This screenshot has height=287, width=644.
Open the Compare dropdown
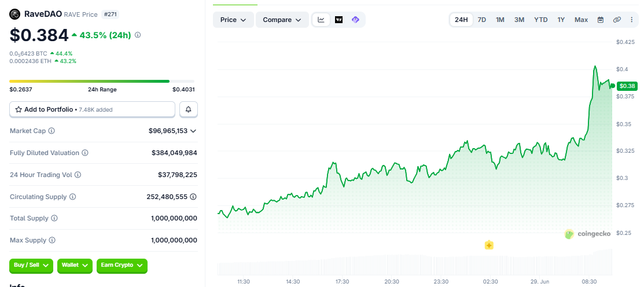click(x=282, y=20)
